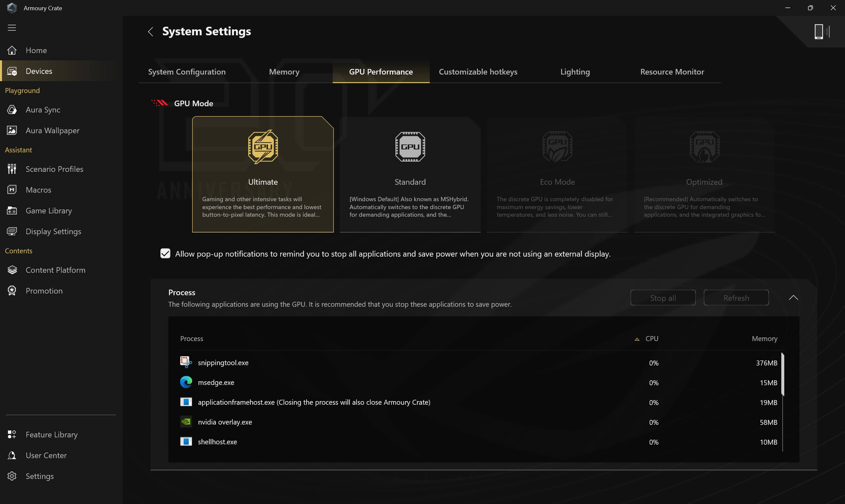The height and width of the screenshot is (504, 845).
Task: Open Aura Sync via its icon
Action: (12, 110)
